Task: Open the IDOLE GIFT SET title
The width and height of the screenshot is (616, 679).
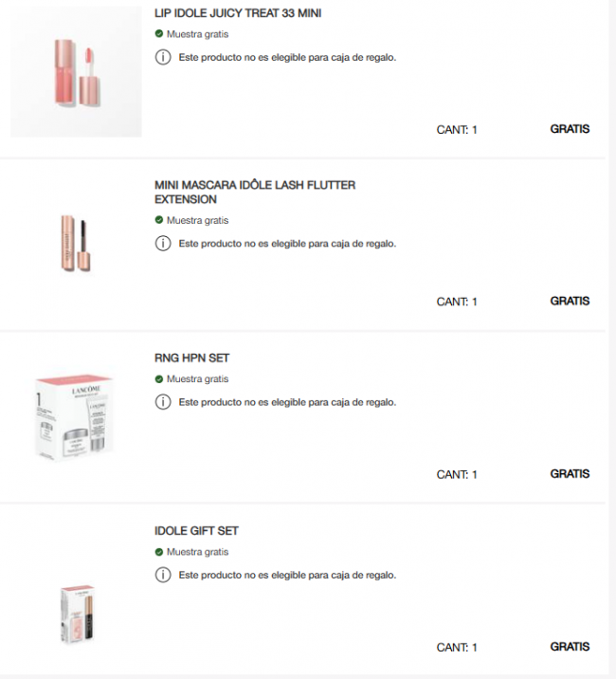Action: pos(196,531)
